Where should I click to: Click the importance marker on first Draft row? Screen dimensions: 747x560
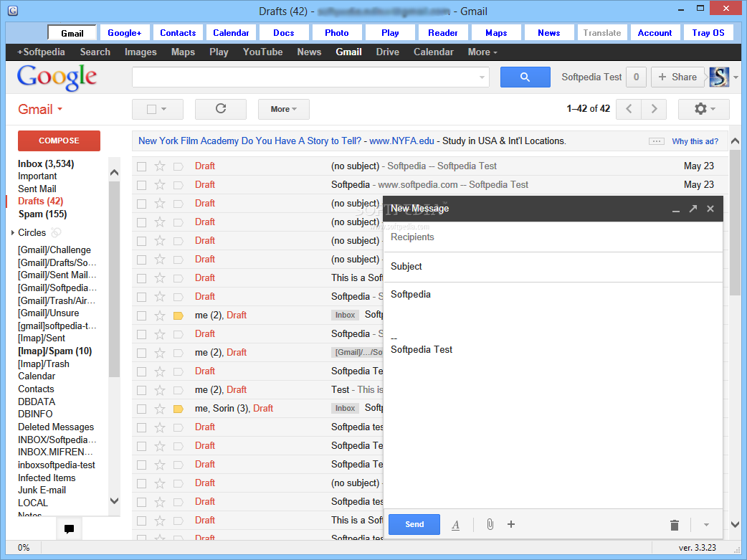(x=179, y=166)
